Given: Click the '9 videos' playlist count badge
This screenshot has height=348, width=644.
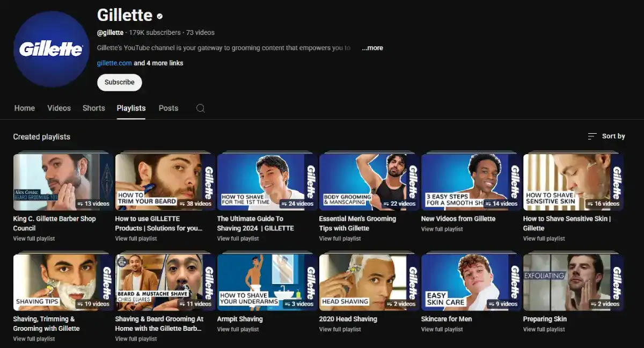Looking at the screenshot, I should (x=503, y=304).
